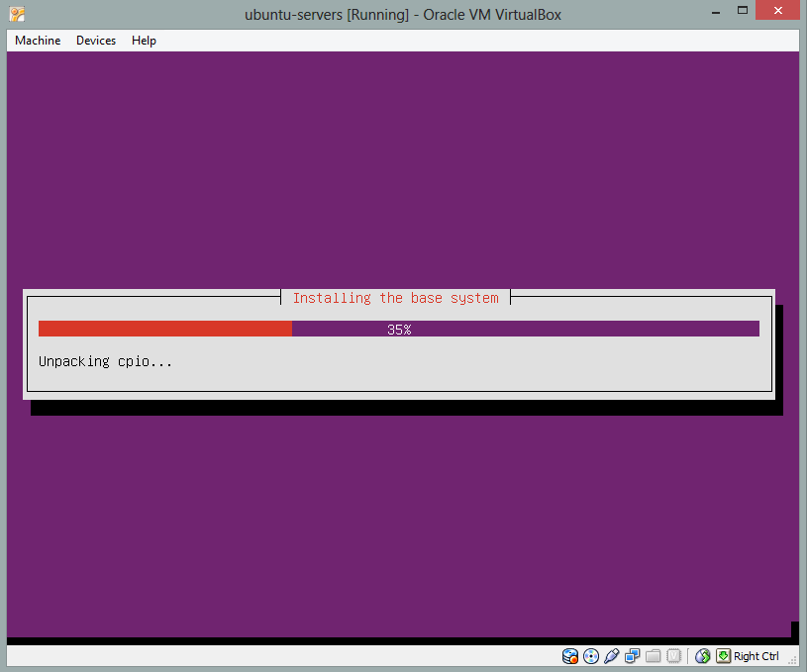Click the shared folders status icon

click(x=654, y=656)
